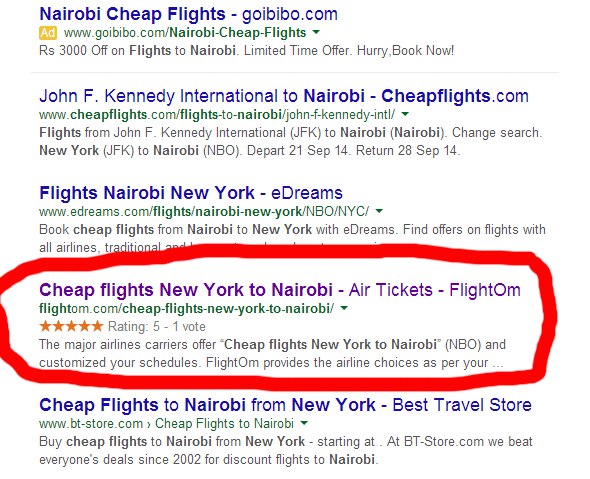Expand dropdown arrow beside goibibo.com URL
590x479 pixels.
316,32
